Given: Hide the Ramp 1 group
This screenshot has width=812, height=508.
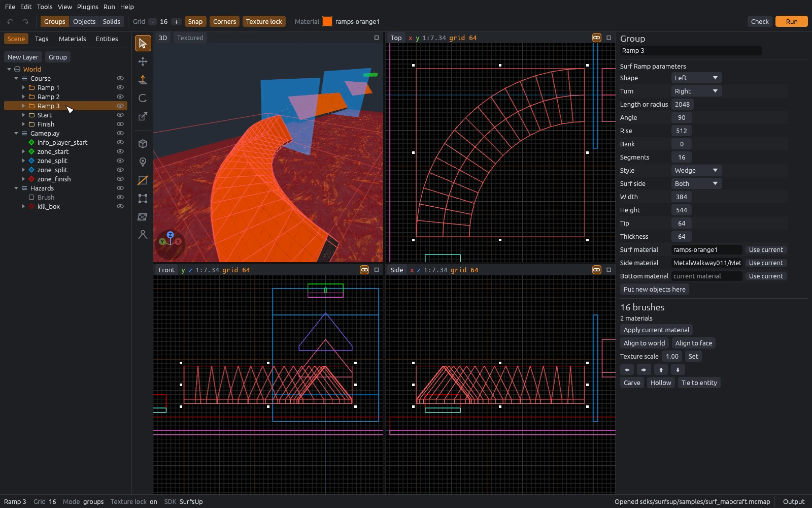Looking at the screenshot, I should (x=120, y=87).
